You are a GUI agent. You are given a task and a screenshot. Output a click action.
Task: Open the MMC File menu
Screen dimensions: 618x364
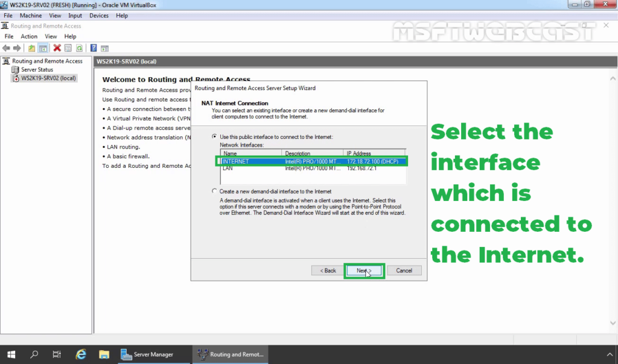(8, 36)
